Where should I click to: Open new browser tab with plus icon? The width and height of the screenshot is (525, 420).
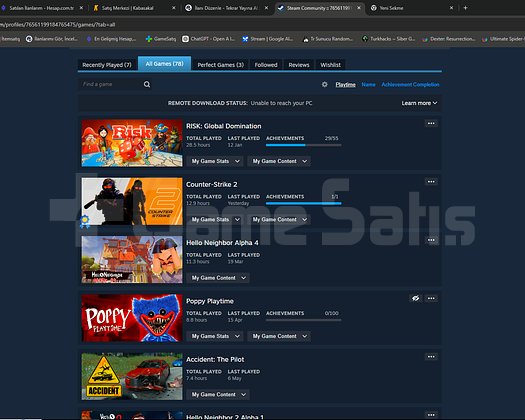click(x=465, y=8)
